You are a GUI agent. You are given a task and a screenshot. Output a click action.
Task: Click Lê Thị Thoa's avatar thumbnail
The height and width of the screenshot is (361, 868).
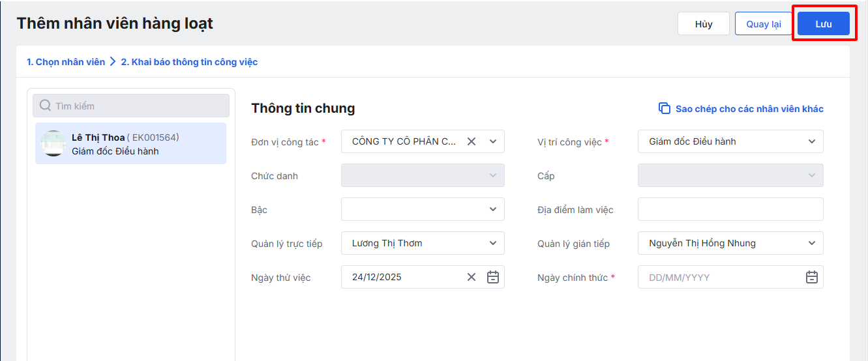(x=52, y=143)
